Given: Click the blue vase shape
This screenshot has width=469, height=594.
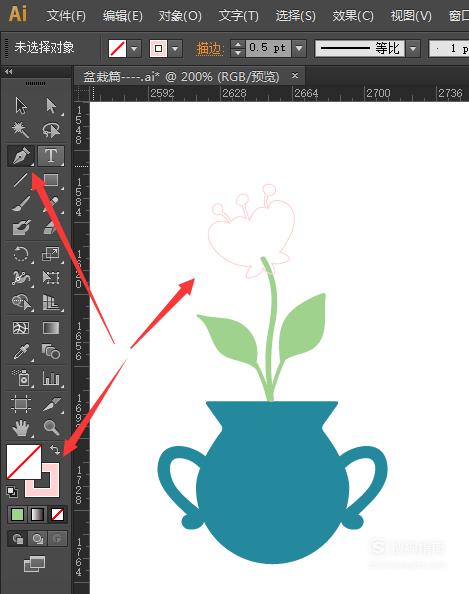Looking at the screenshot, I should coord(272,483).
